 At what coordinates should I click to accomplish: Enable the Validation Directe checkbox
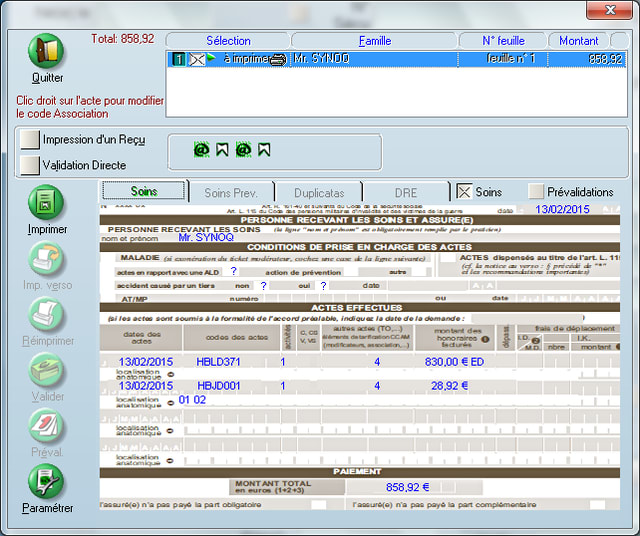pos(28,165)
